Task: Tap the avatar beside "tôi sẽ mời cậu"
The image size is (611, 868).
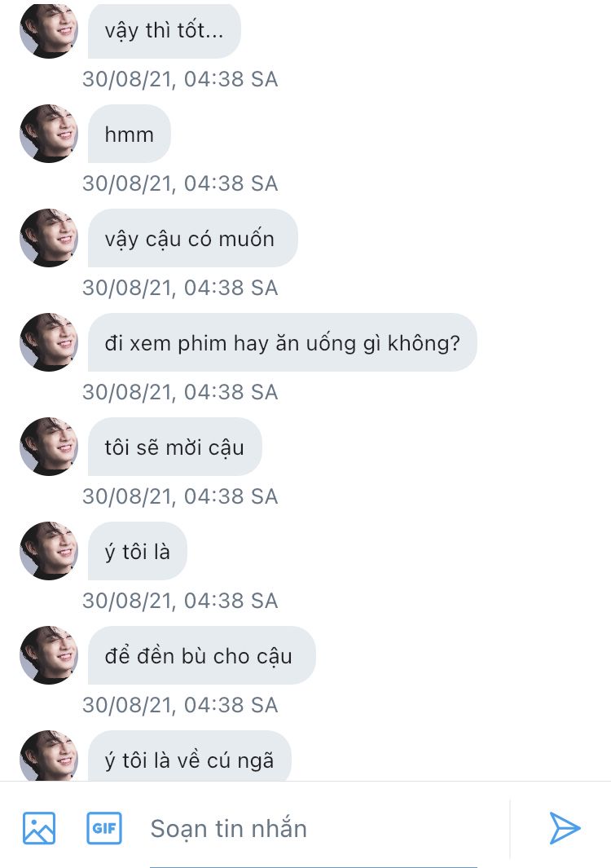Action: [x=49, y=447]
